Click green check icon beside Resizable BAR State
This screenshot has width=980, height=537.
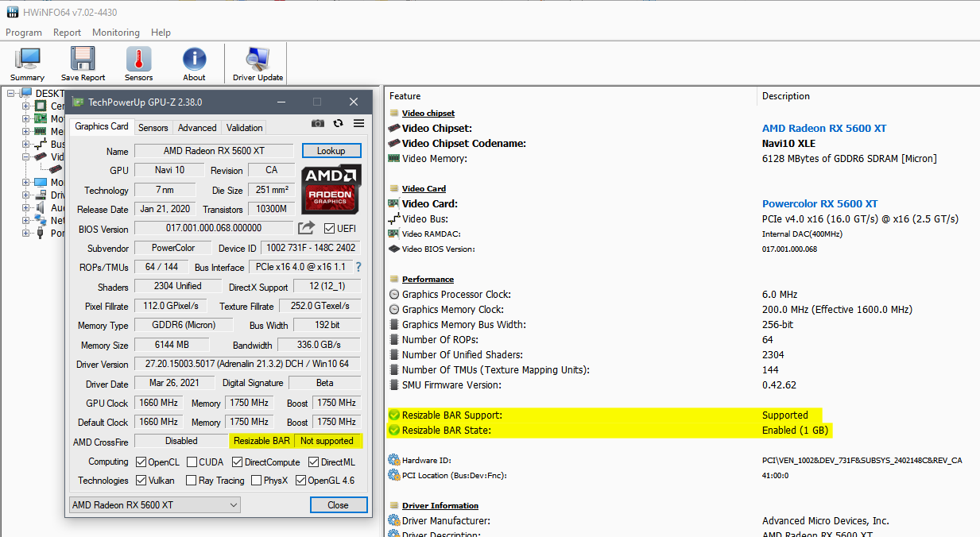tap(393, 430)
